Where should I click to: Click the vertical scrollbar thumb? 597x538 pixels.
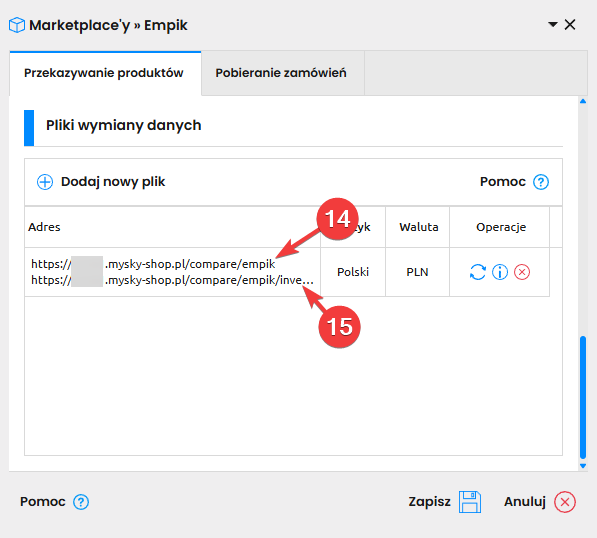pyautogui.click(x=583, y=397)
